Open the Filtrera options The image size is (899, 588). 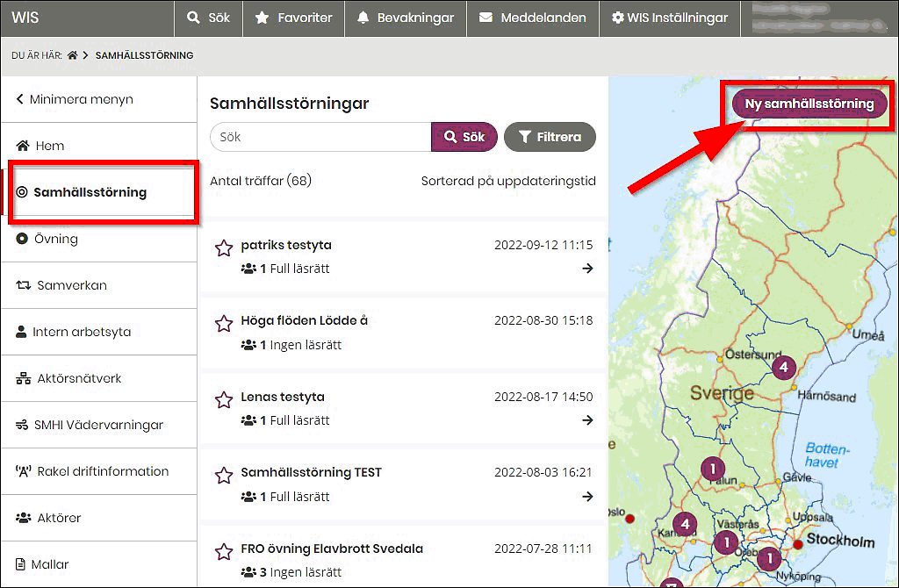[x=550, y=137]
